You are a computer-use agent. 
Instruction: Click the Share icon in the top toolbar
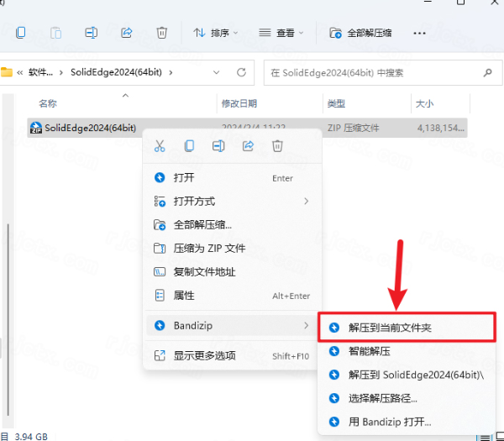coord(127,33)
